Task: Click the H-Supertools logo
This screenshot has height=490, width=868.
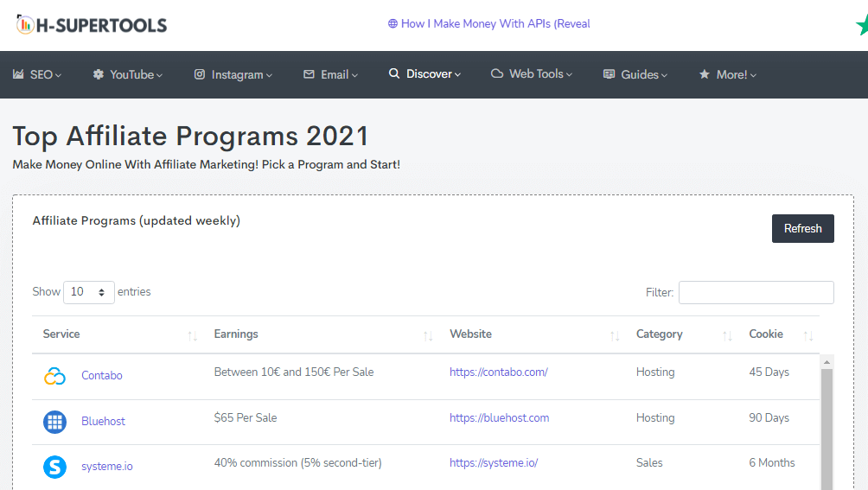Action: (92, 25)
